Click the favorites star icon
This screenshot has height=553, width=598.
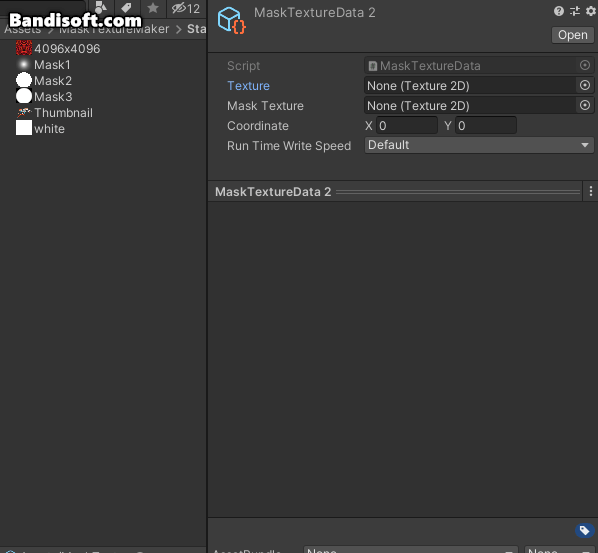(x=153, y=8)
